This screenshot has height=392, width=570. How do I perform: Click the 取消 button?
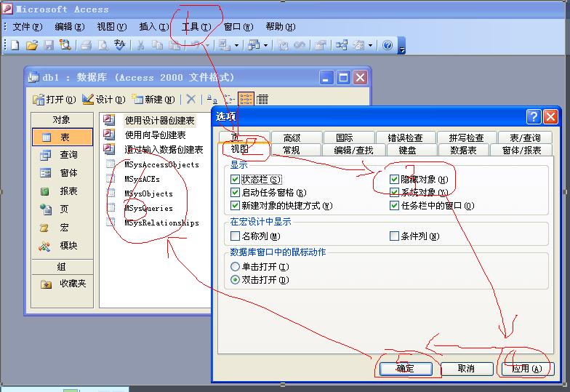tap(467, 369)
